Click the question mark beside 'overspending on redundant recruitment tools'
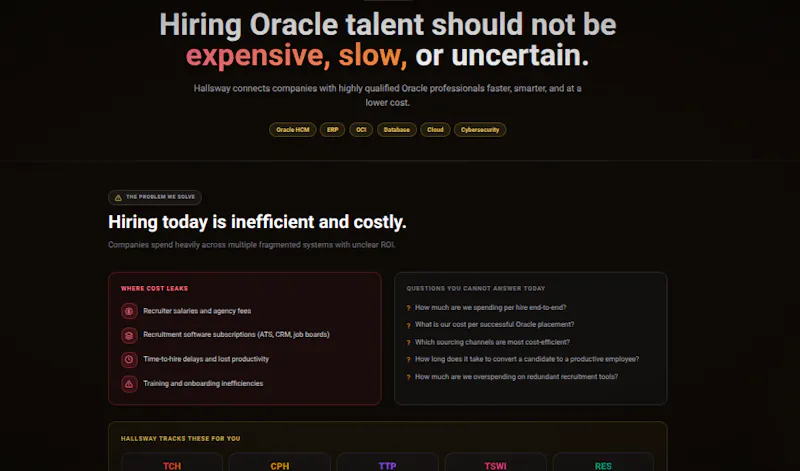The image size is (800, 471). point(408,377)
